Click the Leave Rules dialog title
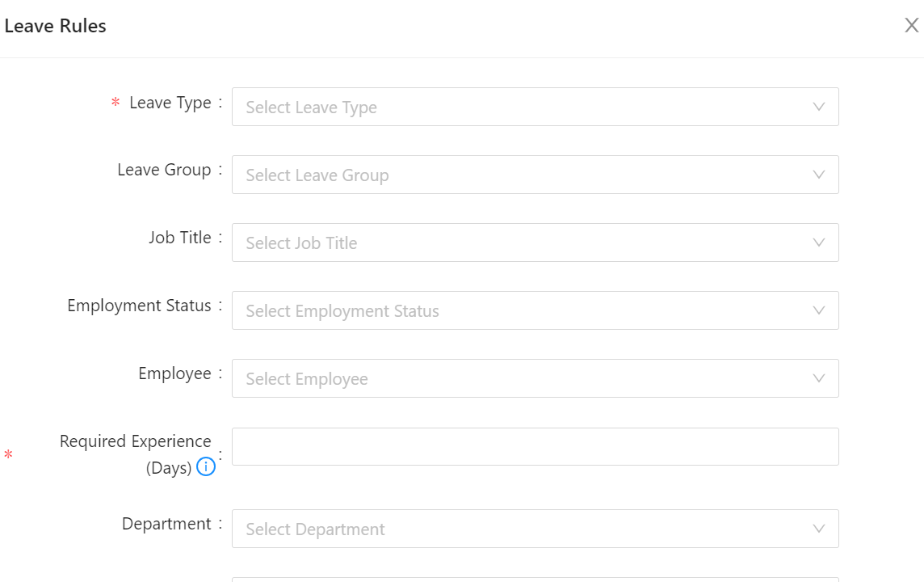Image resolution: width=924 pixels, height=582 pixels. pyautogui.click(x=55, y=26)
